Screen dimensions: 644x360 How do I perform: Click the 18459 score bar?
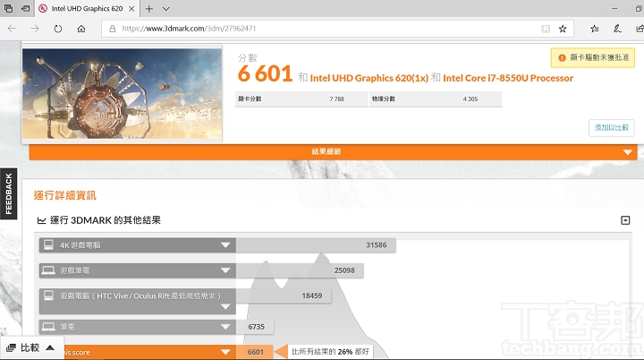[284, 296]
